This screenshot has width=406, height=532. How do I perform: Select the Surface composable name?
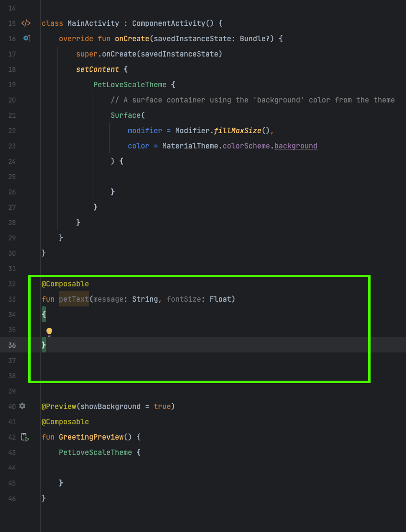point(125,115)
